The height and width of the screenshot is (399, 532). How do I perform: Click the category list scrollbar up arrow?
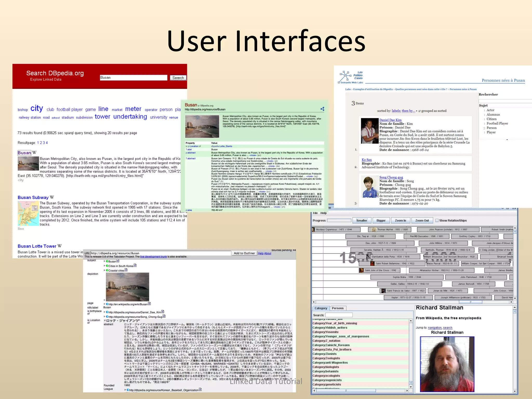(411, 321)
